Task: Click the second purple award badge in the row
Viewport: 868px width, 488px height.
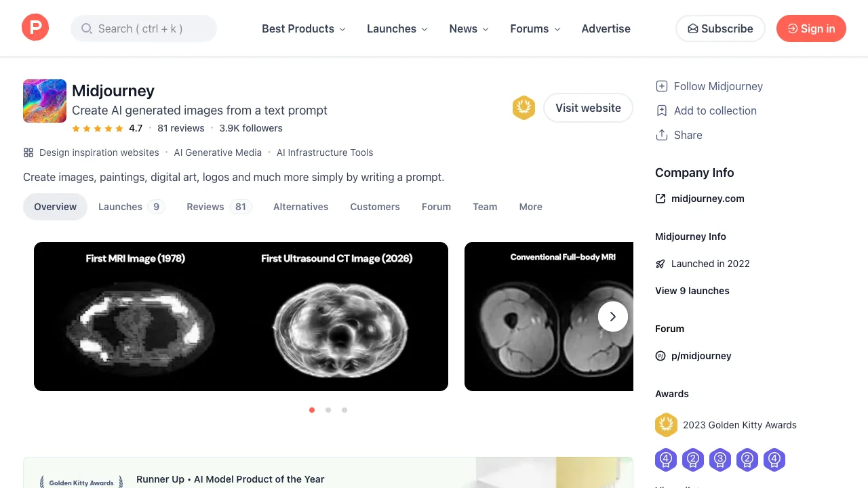Action: (x=693, y=460)
